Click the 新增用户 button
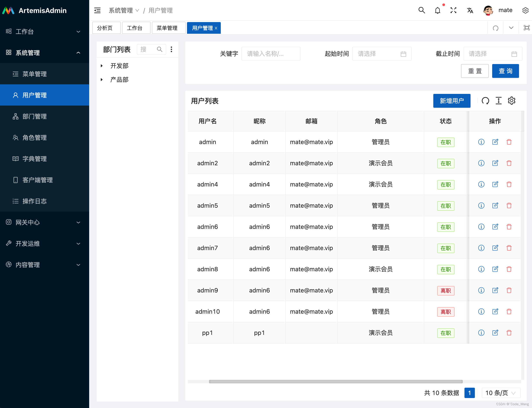Viewport: 532px width, 408px height. point(451,101)
